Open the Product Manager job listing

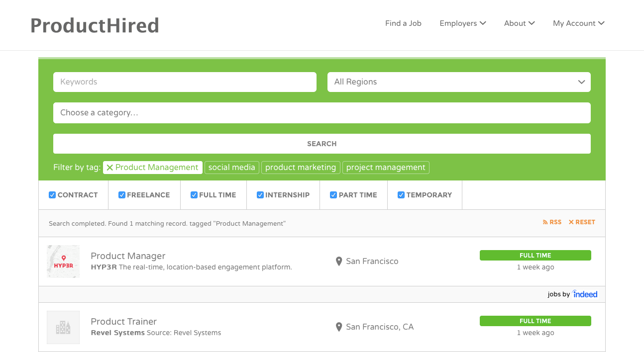128,256
